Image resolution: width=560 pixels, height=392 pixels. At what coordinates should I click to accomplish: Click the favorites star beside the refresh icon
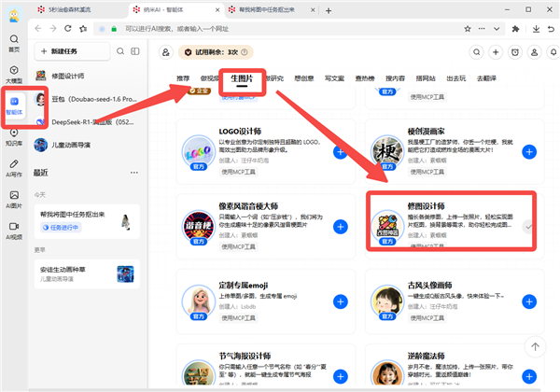83,29
